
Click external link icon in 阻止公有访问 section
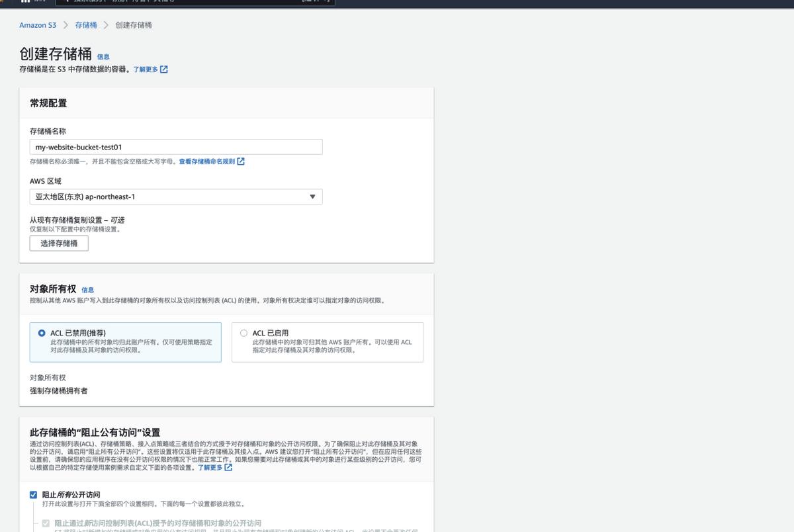227,466
